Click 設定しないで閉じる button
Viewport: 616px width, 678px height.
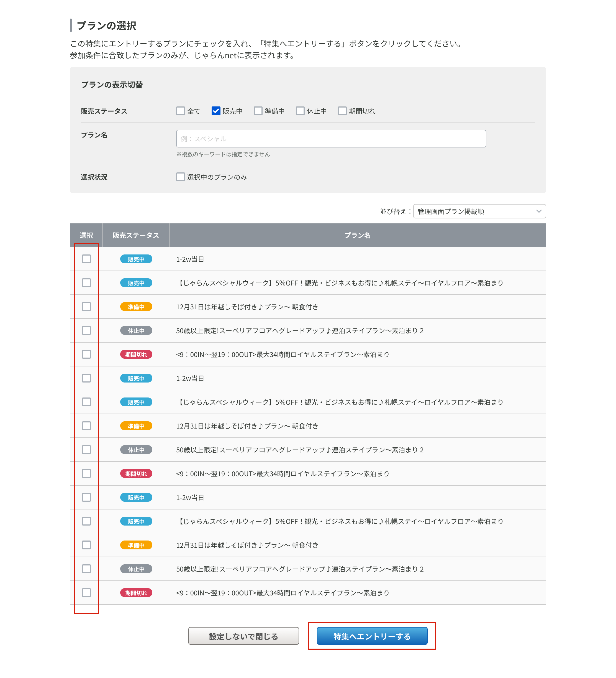[x=243, y=636]
